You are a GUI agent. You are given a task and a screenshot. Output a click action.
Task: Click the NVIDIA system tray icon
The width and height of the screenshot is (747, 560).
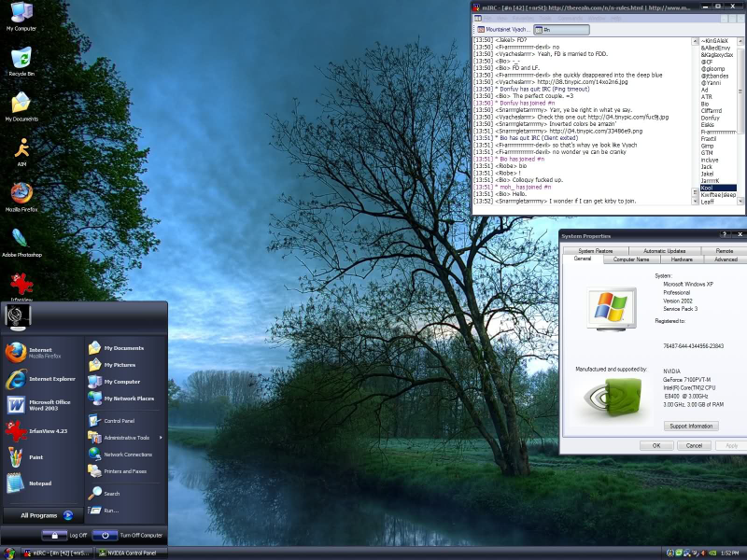point(712,553)
